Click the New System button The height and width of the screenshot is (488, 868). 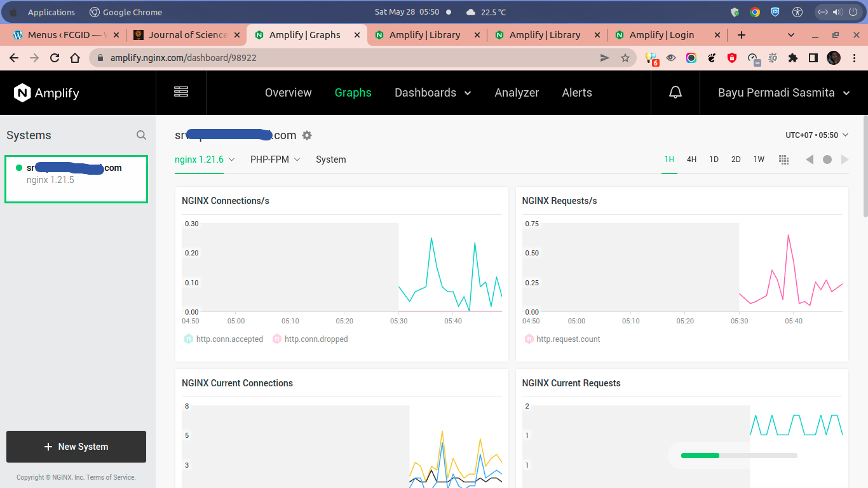click(x=76, y=447)
